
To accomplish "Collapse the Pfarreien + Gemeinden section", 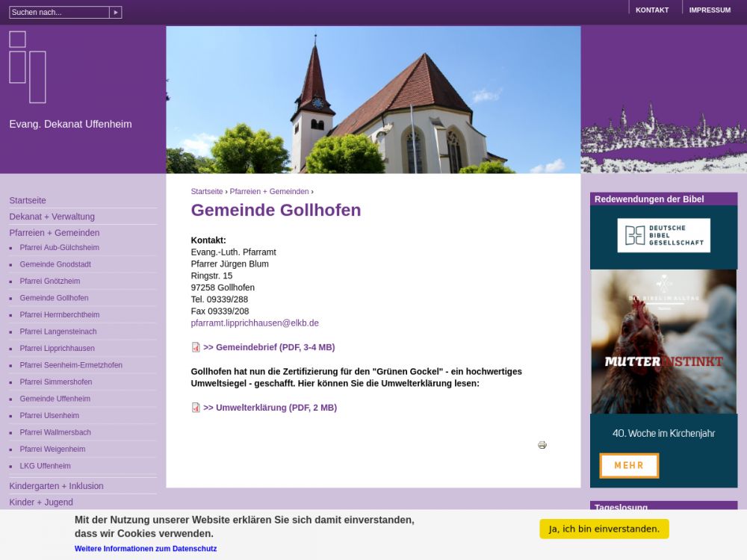I will click(54, 233).
